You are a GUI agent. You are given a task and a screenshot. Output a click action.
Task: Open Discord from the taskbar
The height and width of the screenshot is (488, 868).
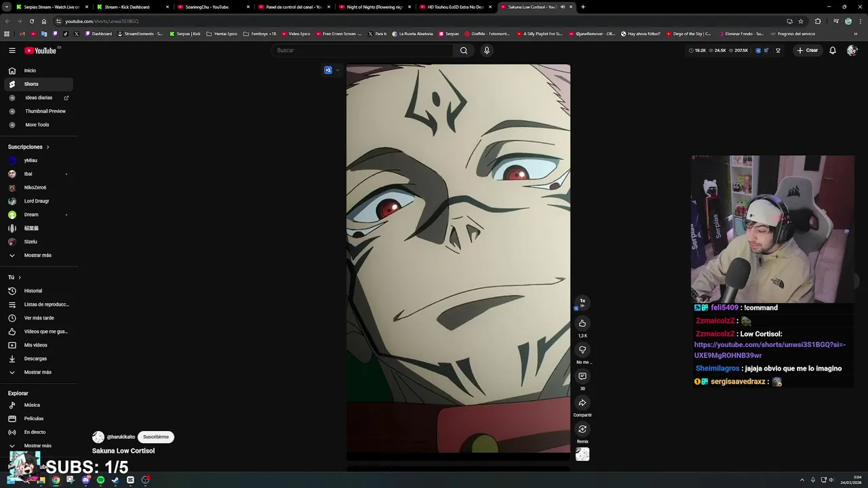(85, 480)
